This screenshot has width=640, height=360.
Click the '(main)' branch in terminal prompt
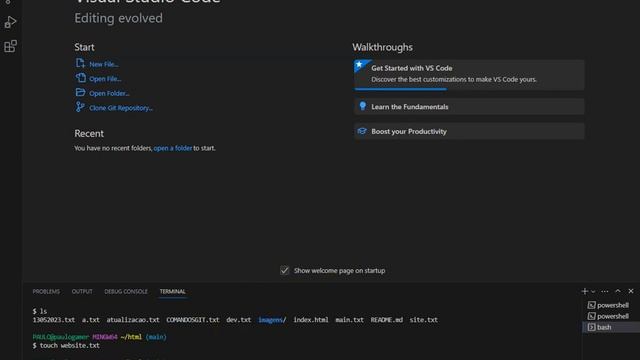(x=156, y=337)
